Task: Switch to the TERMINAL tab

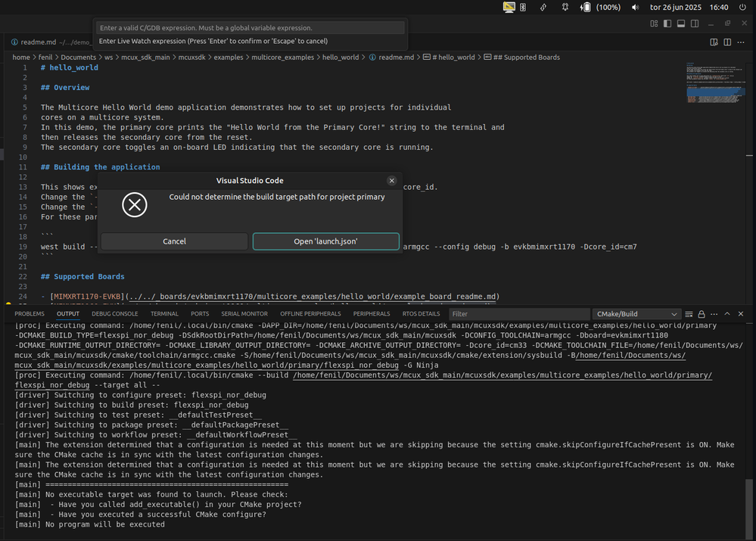Action: (x=164, y=314)
